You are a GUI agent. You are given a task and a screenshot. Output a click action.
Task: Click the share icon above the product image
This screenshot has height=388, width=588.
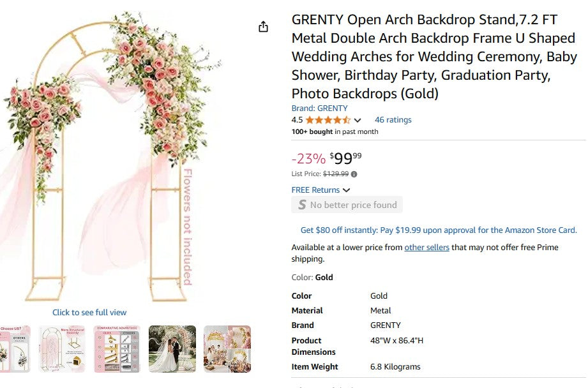click(x=263, y=27)
